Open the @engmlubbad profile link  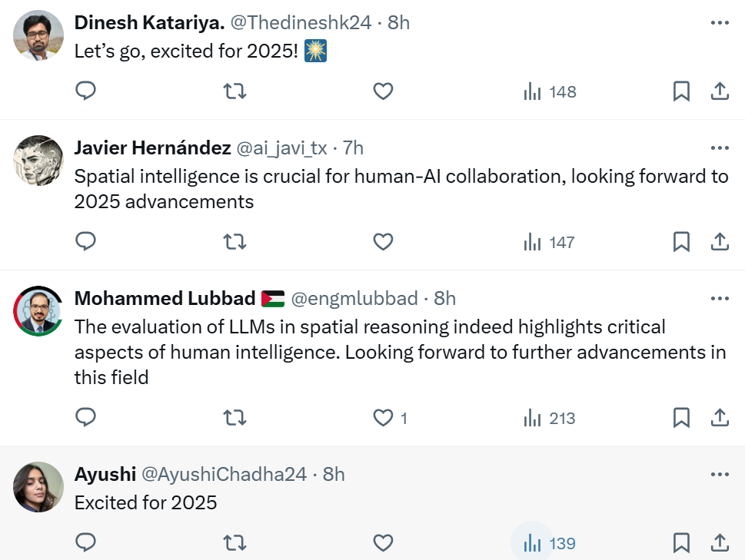(355, 298)
